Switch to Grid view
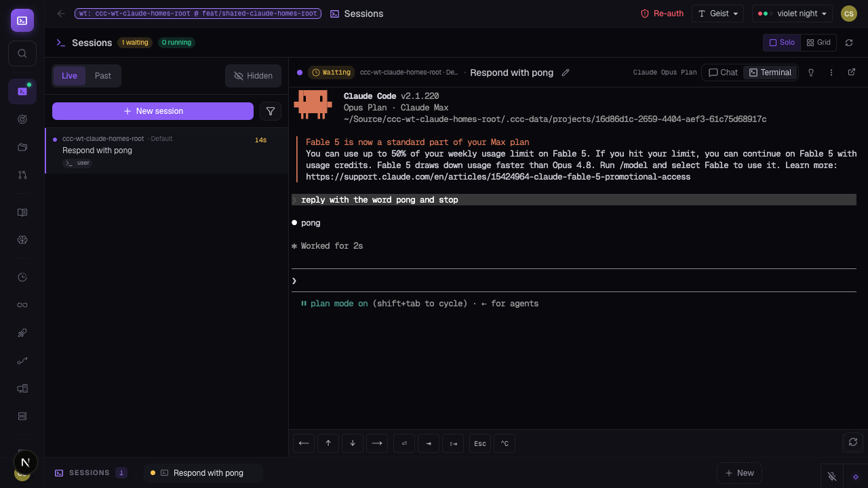 (x=818, y=43)
